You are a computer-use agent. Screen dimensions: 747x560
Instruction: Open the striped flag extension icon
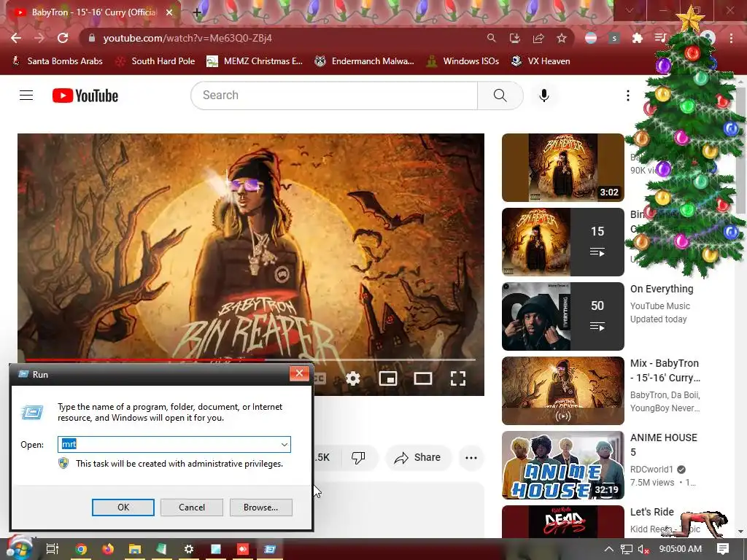[x=591, y=38]
